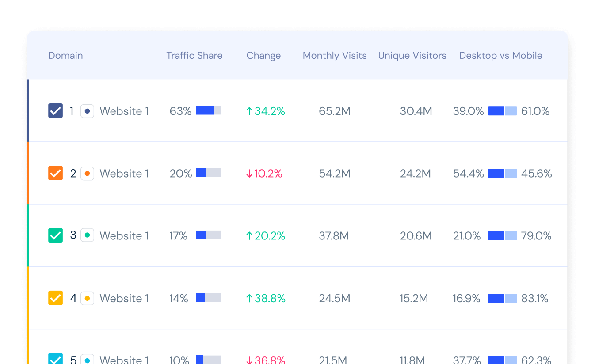595x364 pixels.
Task: Sort by the Domain column header
Action: (x=65, y=56)
